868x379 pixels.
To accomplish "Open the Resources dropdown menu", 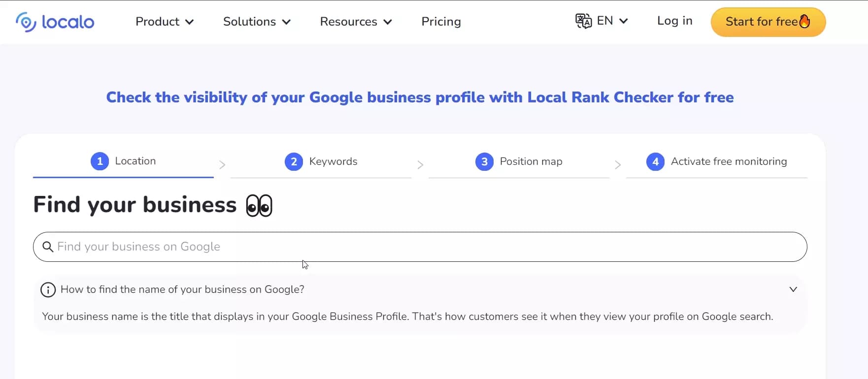I will tap(356, 22).
